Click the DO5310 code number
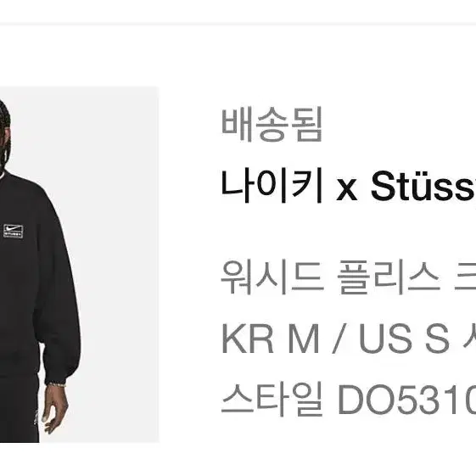476x476 pixels. pos(406,399)
